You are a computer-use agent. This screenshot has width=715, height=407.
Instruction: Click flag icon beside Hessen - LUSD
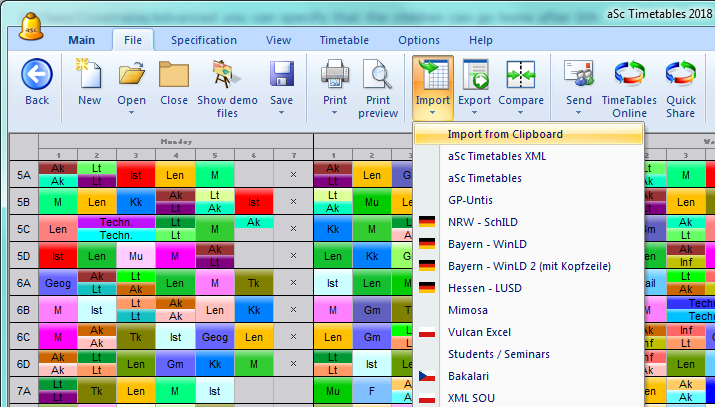point(427,288)
